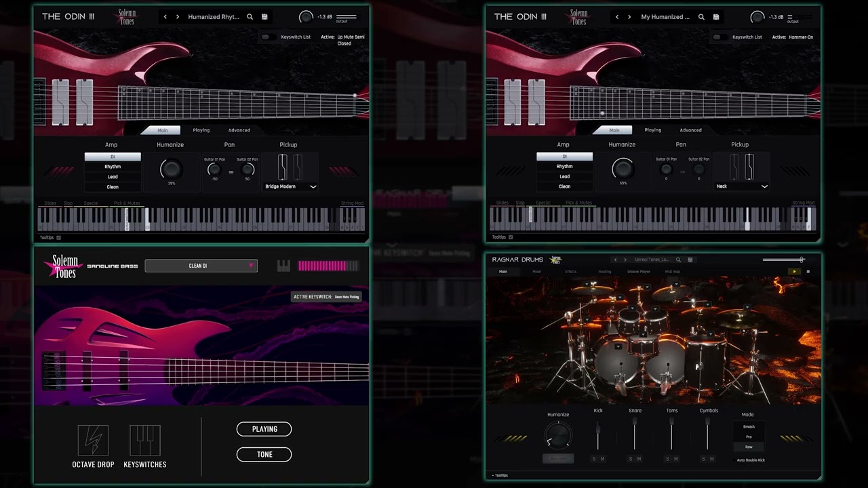868x488 pixels.
Task: Go to next preset in Ragnar Drums
Action: 626,260
